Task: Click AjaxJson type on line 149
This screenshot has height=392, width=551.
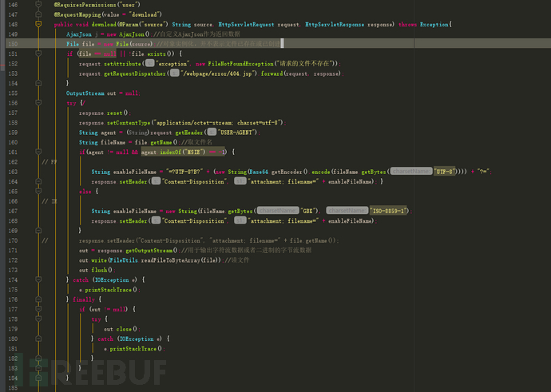Action: click(79, 34)
